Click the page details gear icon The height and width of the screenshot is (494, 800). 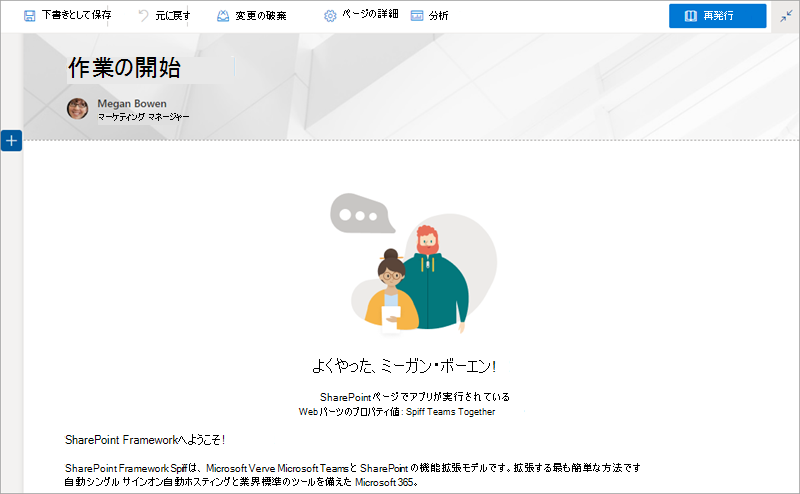[x=330, y=16]
